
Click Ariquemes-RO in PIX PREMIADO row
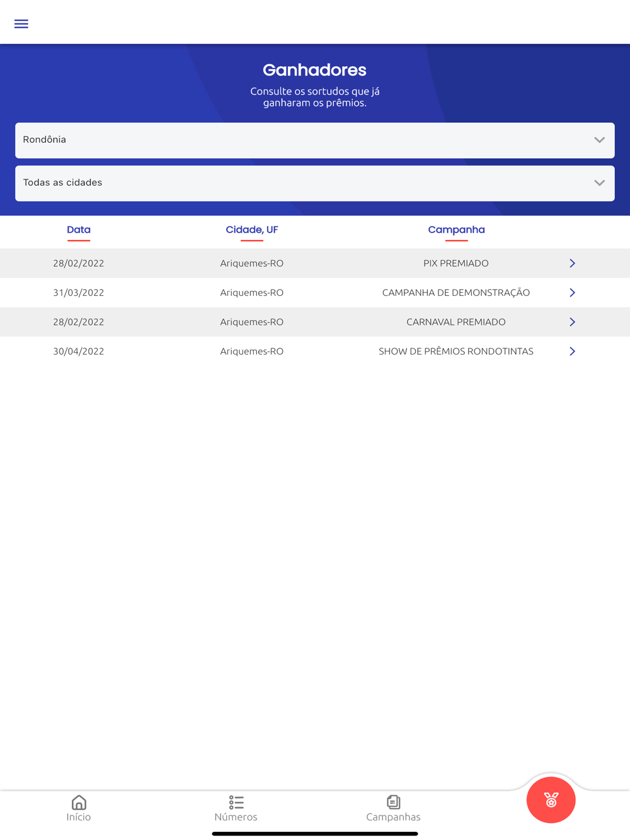coord(252,263)
